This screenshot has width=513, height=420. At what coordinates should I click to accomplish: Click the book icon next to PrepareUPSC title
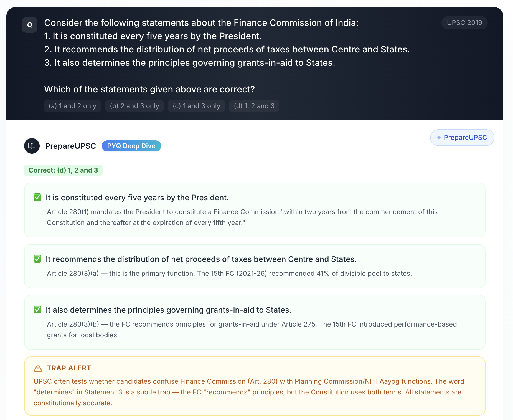pyautogui.click(x=32, y=146)
